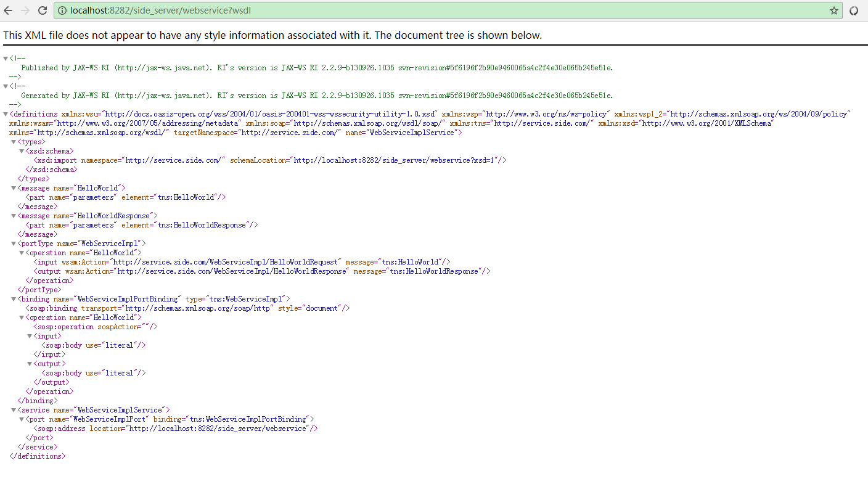Click targetNamespace="http://service.side.com/" attribute
Screen dimensions: 868x492
(257, 133)
